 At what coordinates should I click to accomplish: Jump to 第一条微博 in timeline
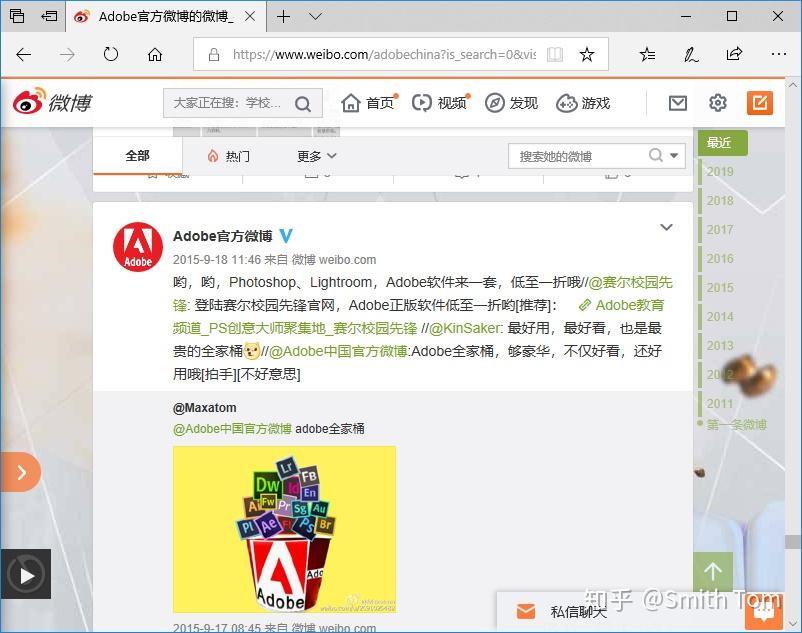(737, 424)
